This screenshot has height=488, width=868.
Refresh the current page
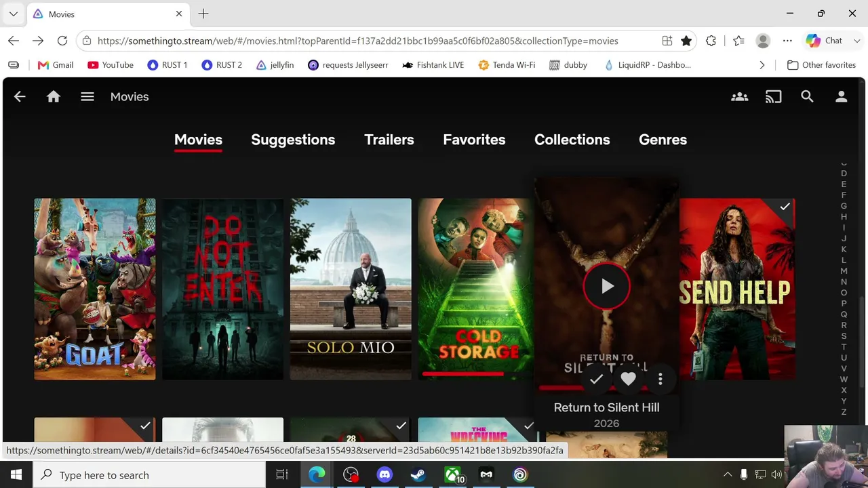tap(62, 41)
